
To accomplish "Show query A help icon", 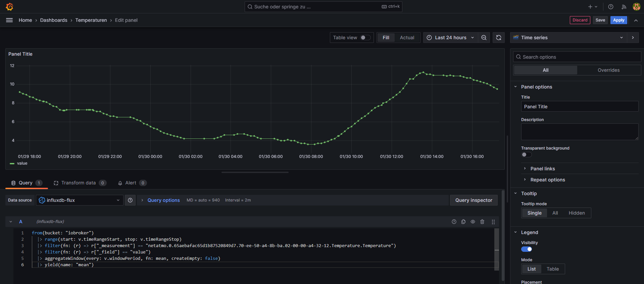I will click(454, 222).
